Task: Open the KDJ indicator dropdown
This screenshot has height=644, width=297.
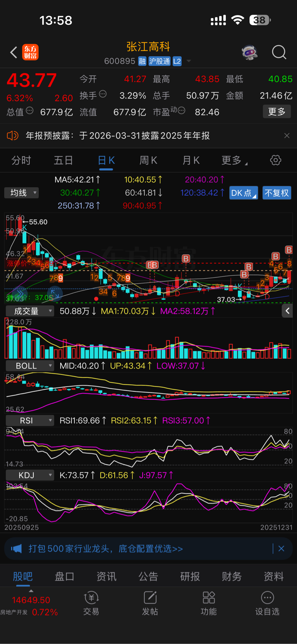Action: pyautogui.click(x=29, y=475)
